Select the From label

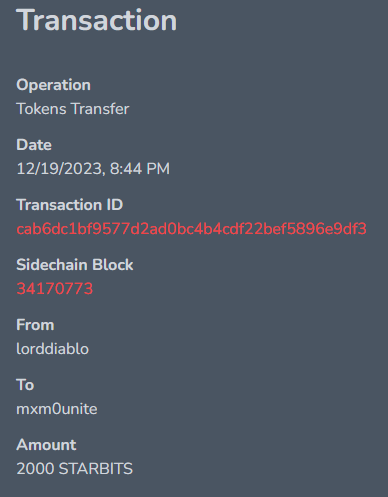(x=35, y=325)
